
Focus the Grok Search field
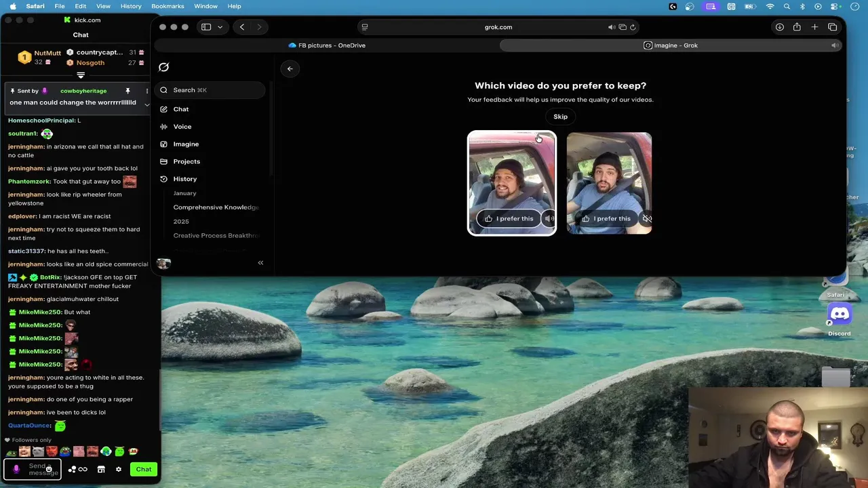pyautogui.click(x=210, y=90)
